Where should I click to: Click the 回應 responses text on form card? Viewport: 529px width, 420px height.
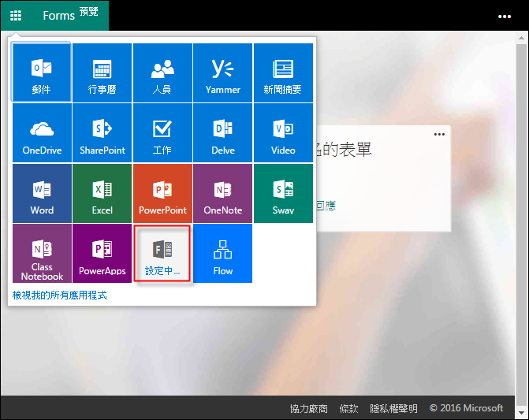pos(326,206)
